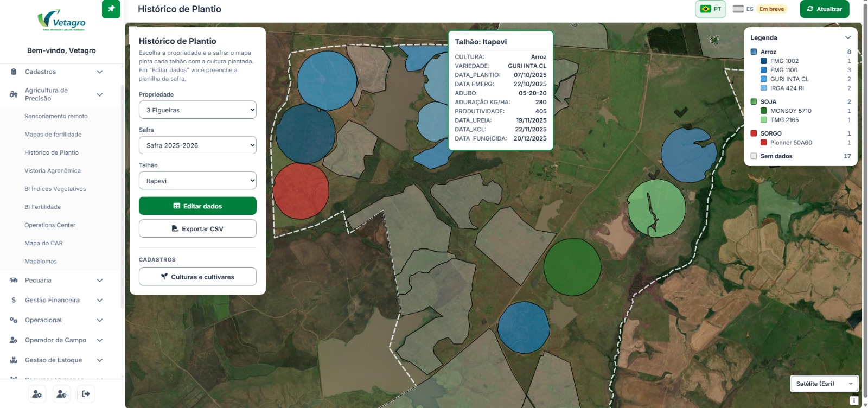Image resolution: width=868 pixels, height=408 pixels.
Task: Click the green pin sidebar icon
Action: click(x=111, y=9)
